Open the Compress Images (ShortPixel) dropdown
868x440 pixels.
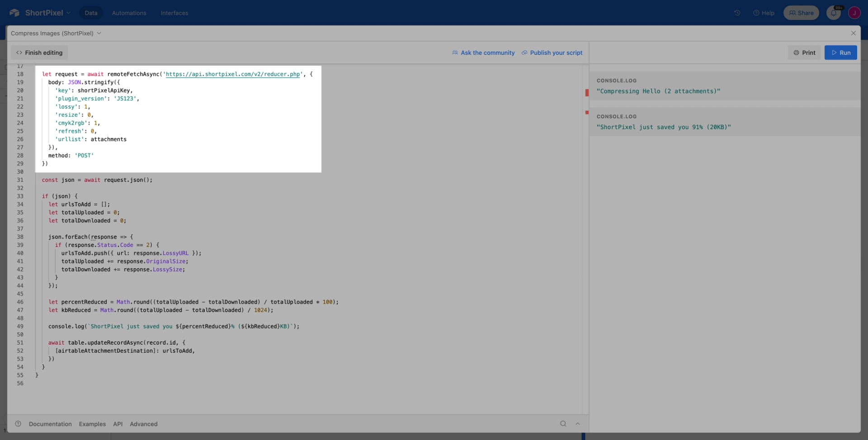(56, 33)
